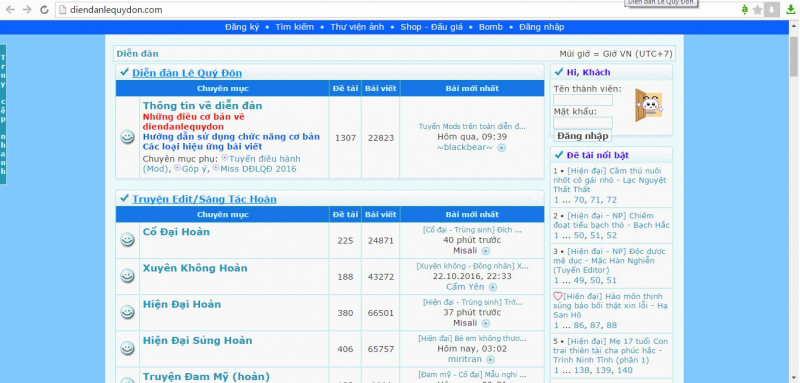
Task: Open Cổ Đại Hoàn forum
Action: (x=176, y=232)
